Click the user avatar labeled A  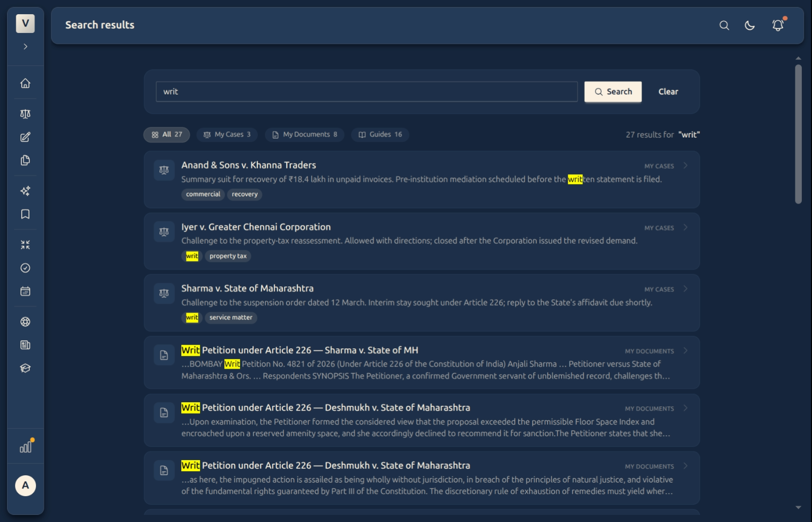(x=25, y=485)
